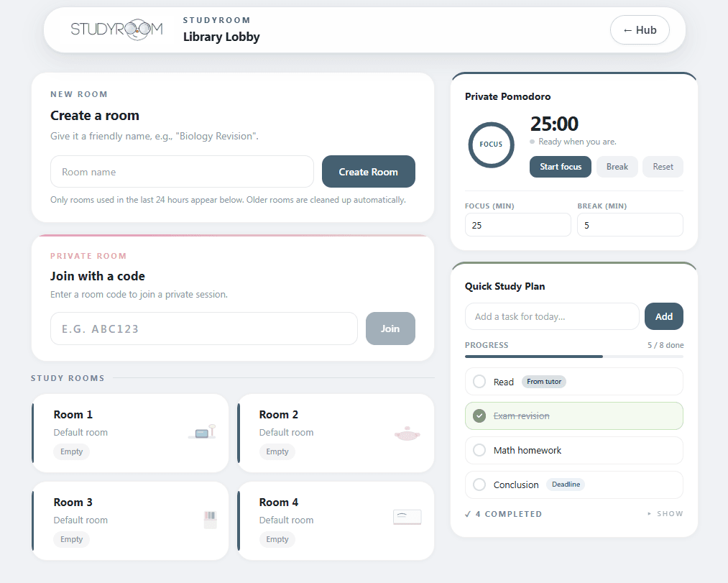Click the From tutor tag
The image size is (728, 583).
coord(544,382)
